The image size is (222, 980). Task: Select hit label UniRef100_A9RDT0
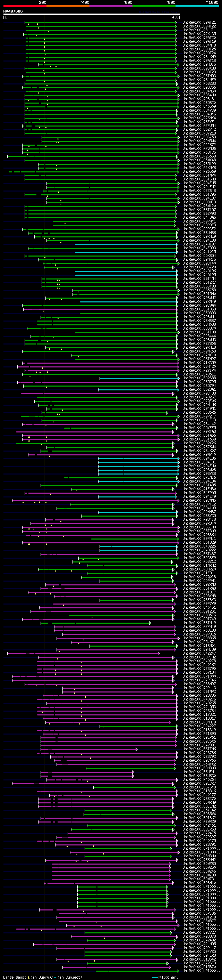pos(199,524)
